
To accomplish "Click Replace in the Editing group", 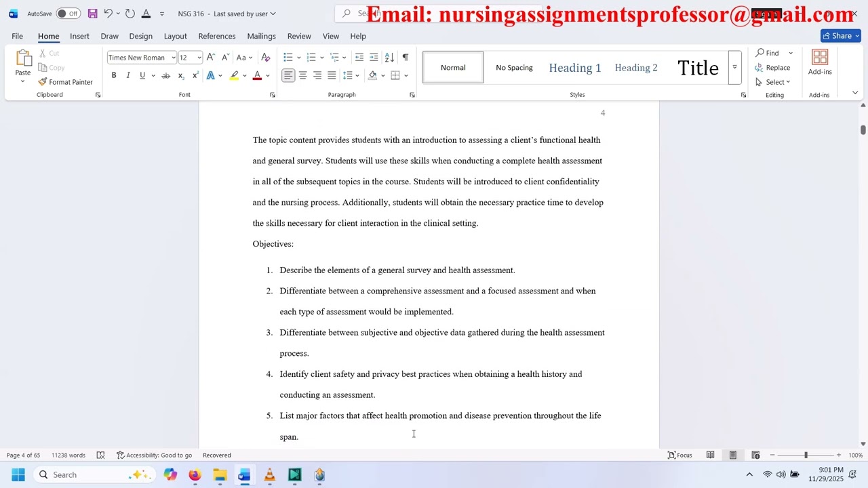I will coord(772,68).
